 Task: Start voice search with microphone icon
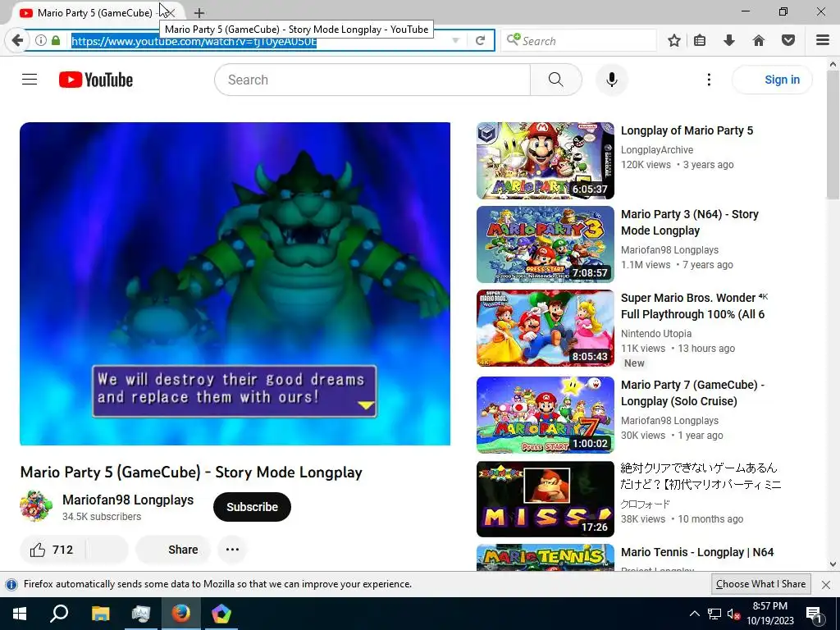click(x=612, y=80)
